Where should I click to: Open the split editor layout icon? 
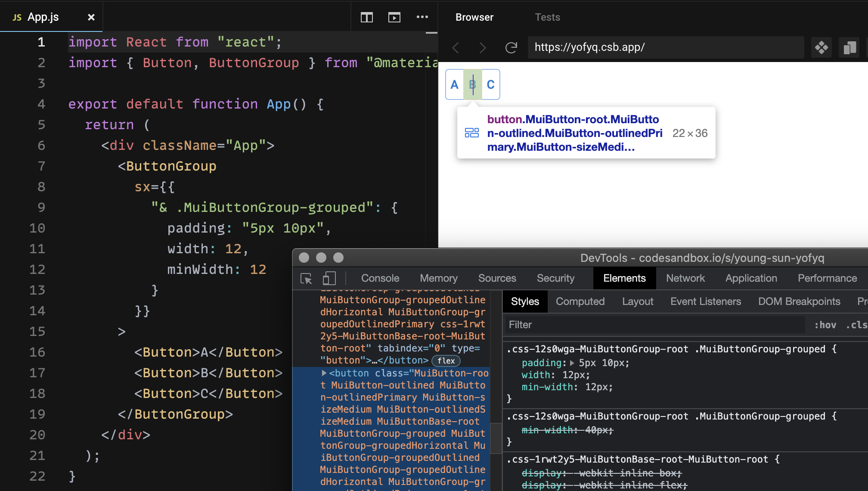coord(366,17)
